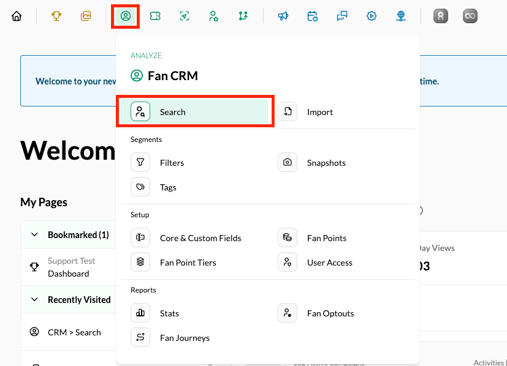The width and height of the screenshot is (507, 366).
Task: Open the blue megaphone icon
Action: 283,16
